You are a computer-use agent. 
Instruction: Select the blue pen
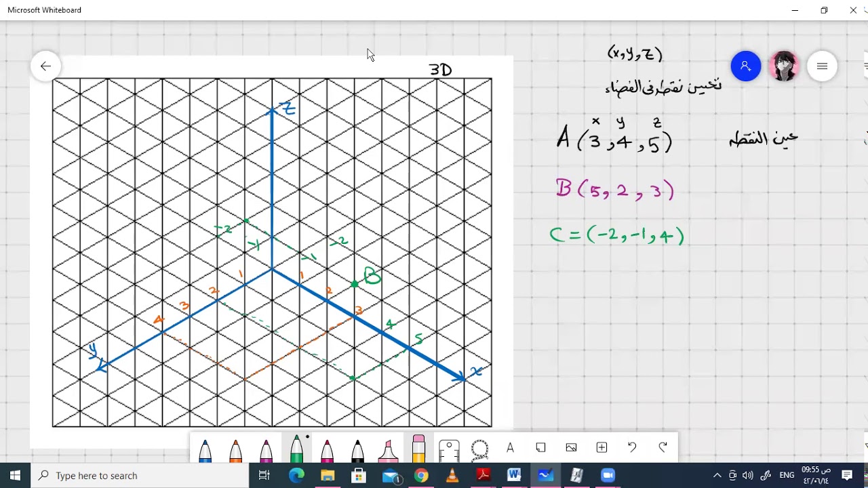click(205, 451)
